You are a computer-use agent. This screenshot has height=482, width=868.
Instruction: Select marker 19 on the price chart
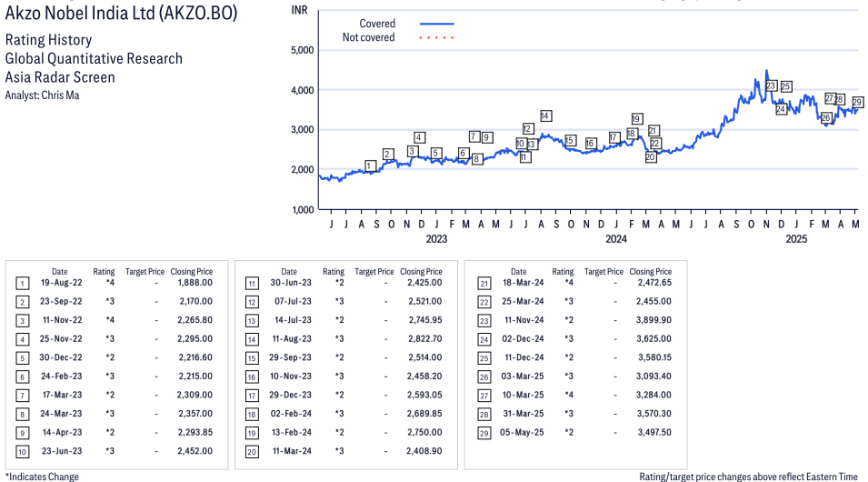click(x=636, y=118)
